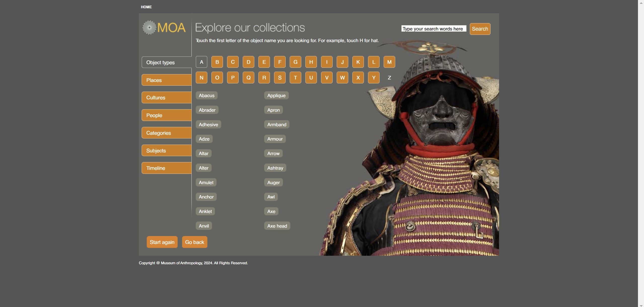
Task: Open the Anvil object type
Action: (204, 226)
